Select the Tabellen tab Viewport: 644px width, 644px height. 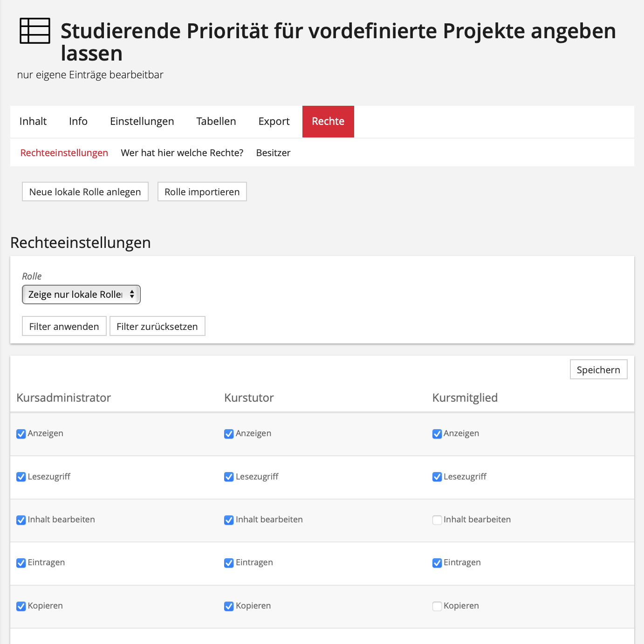[216, 122]
